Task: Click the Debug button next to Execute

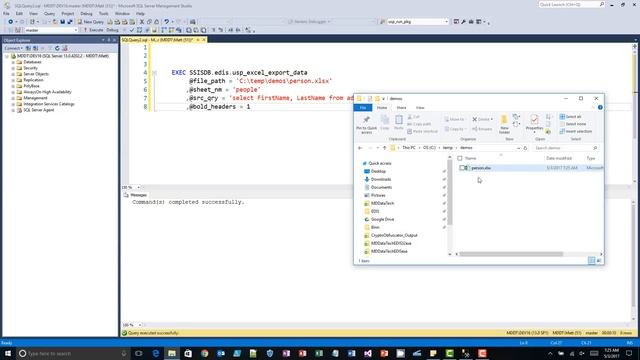Action: point(112,30)
